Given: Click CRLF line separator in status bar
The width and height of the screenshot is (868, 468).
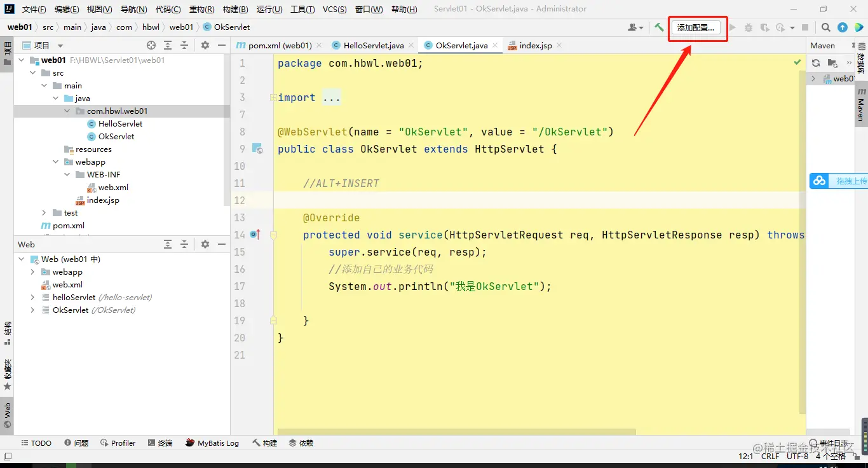Looking at the screenshot, I should tap(770, 456).
